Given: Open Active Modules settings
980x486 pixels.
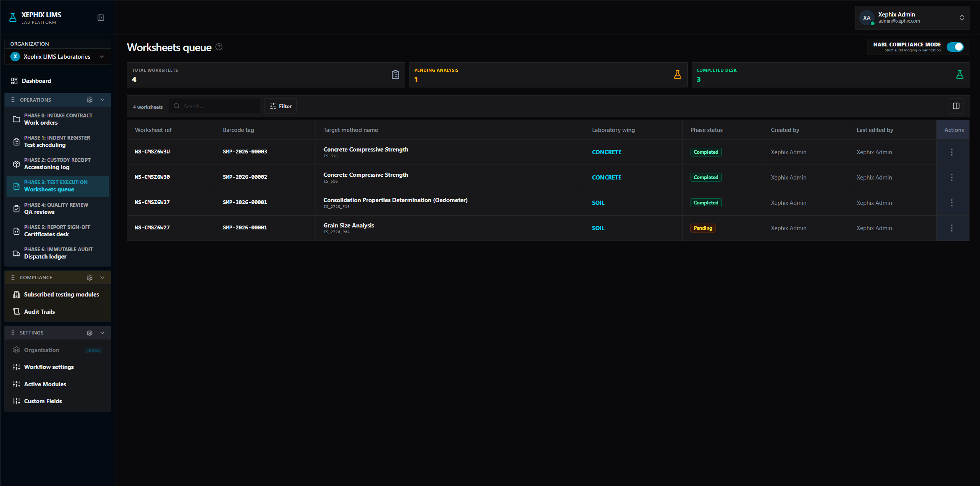Looking at the screenshot, I should click(x=58, y=384).
